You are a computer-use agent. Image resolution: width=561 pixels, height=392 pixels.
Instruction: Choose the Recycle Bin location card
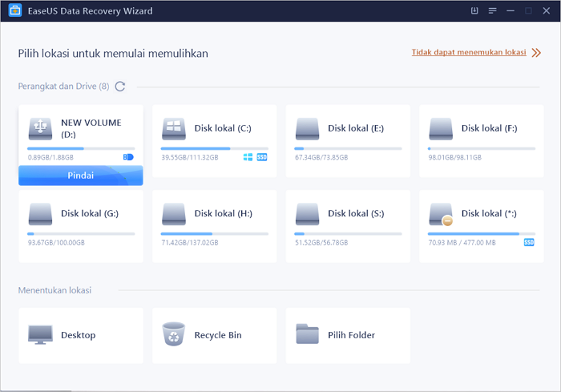[214, 335]
